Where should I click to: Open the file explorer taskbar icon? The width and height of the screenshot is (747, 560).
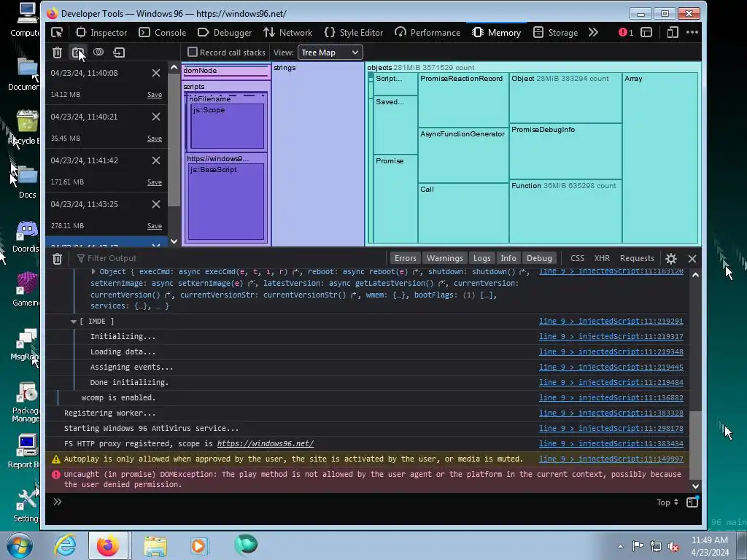point(155,546)
